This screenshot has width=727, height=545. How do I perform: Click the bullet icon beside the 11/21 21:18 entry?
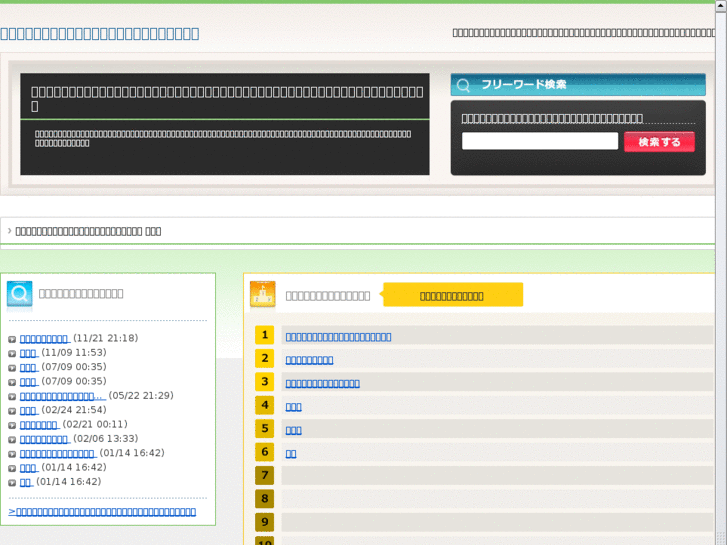(x=12, y=339)
